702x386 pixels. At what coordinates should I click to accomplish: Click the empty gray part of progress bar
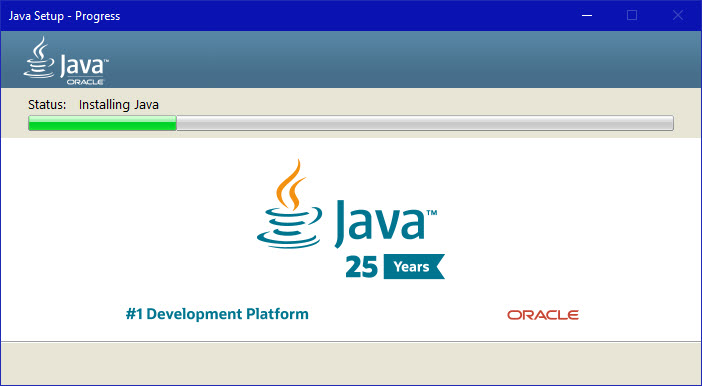425,123
